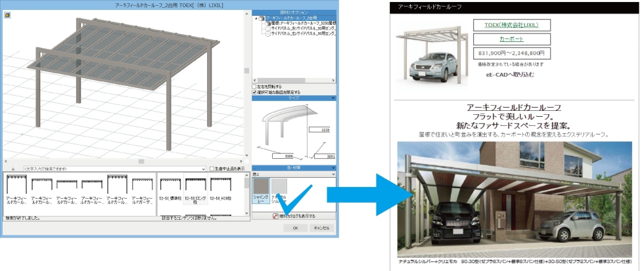The height and width of the screenshot is (271, 644).
Task: Open the search text combo box dropdown
Action: (204, 168)
